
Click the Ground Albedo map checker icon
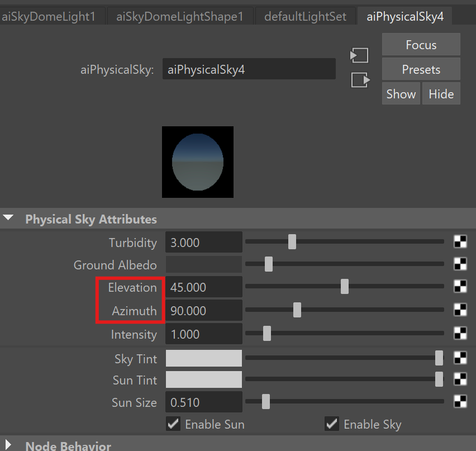460,264
